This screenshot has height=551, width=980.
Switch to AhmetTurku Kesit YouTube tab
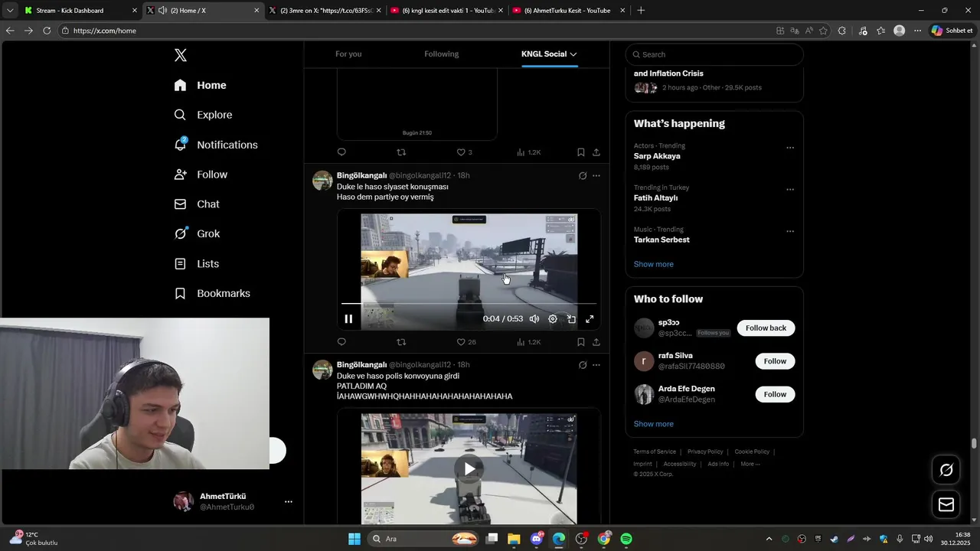pos(569,11)
